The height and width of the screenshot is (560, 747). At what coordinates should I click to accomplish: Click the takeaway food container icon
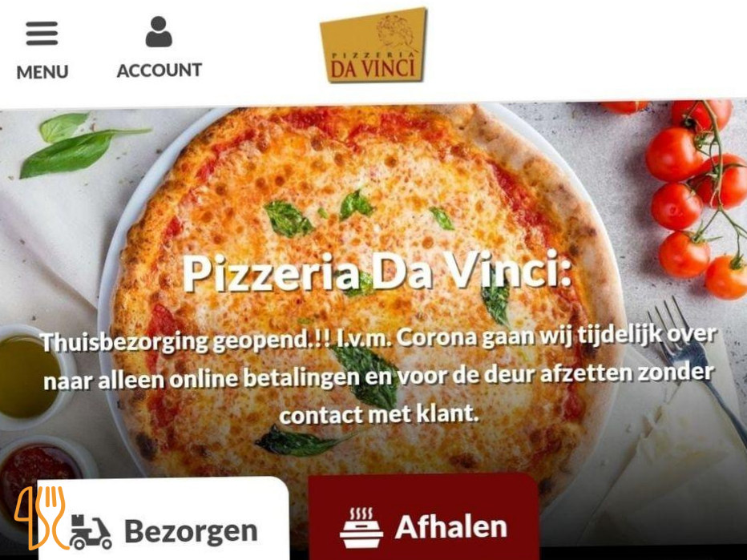pyautogui.click(x=361, y=528)
